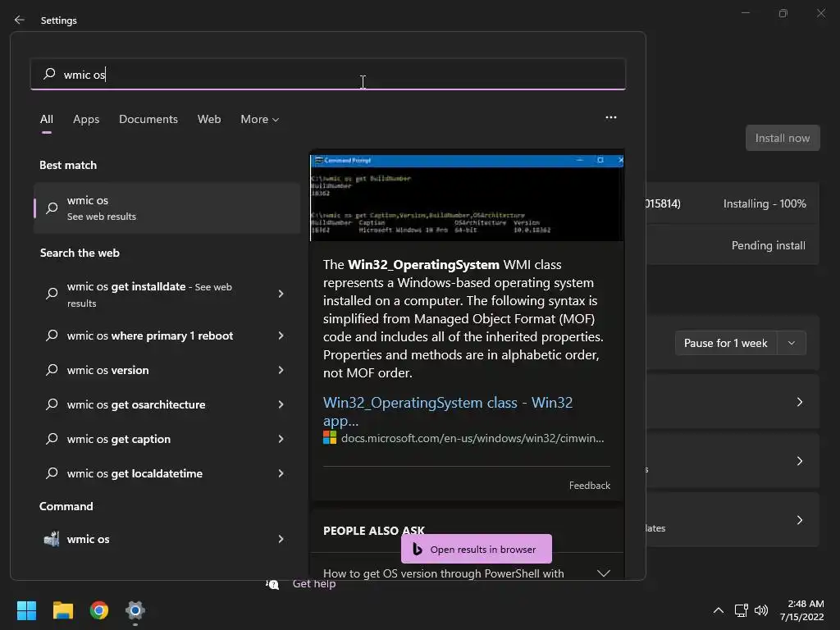
Task: Click Install now in Settings window
Action: (782, 138)
